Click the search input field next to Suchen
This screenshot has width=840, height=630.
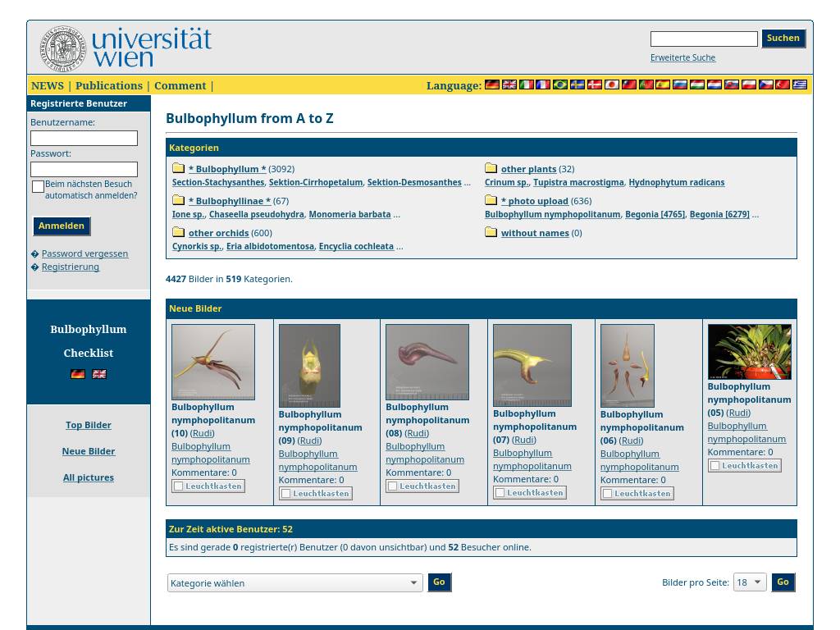pyautogui.click(x=704, y=39)
